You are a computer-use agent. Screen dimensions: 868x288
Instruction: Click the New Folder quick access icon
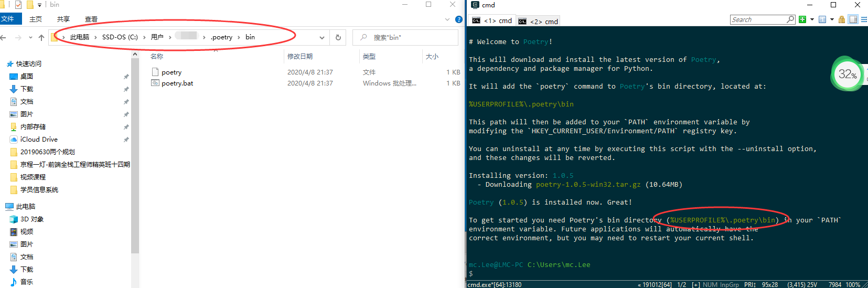tap(30, 5)
